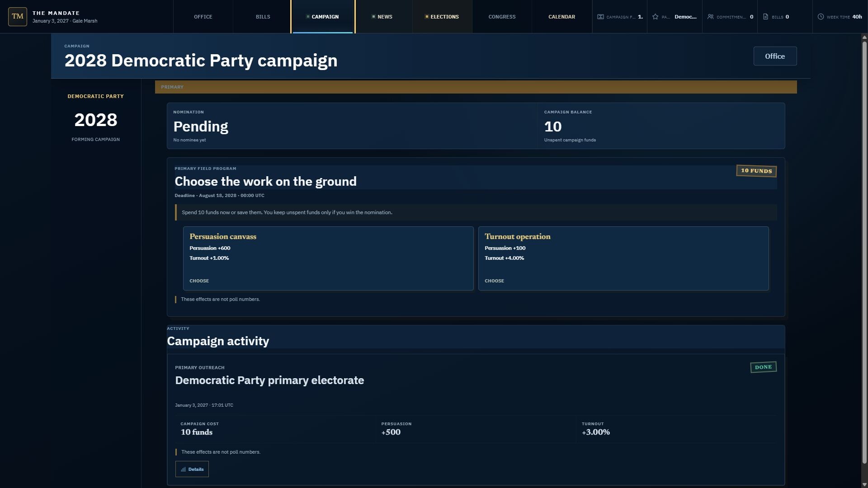Switch to the Bills tab
This screenshot has width=868, height=488.
(263, 17)
